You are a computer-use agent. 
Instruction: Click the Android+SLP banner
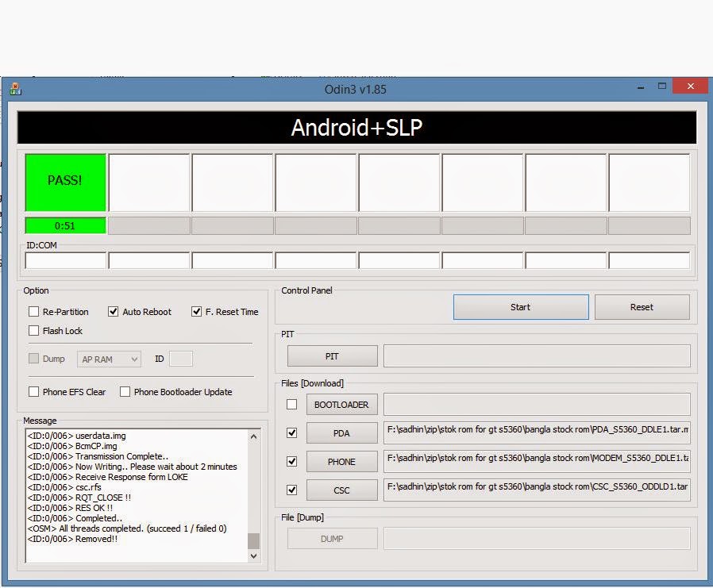point(357,127)
